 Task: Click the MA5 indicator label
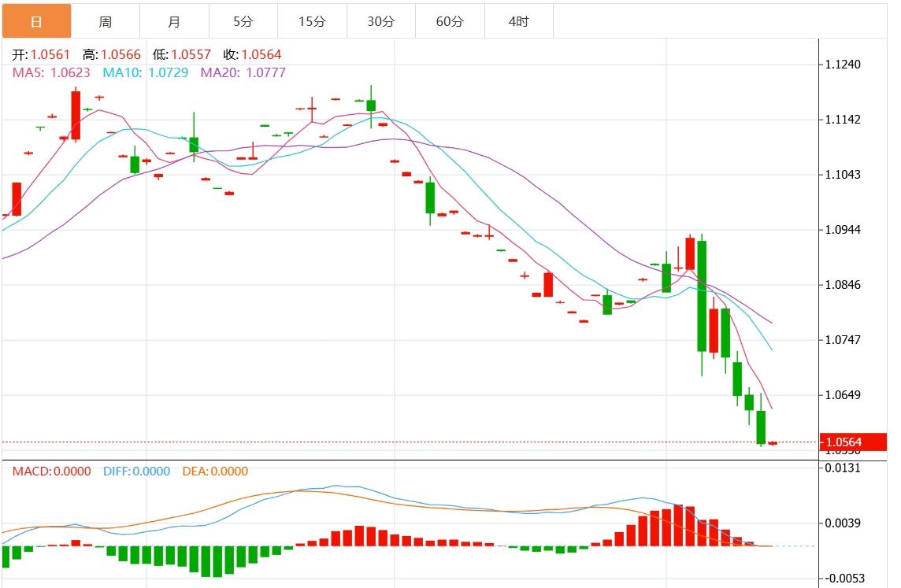pyautogui.click(x=51, y=72)
